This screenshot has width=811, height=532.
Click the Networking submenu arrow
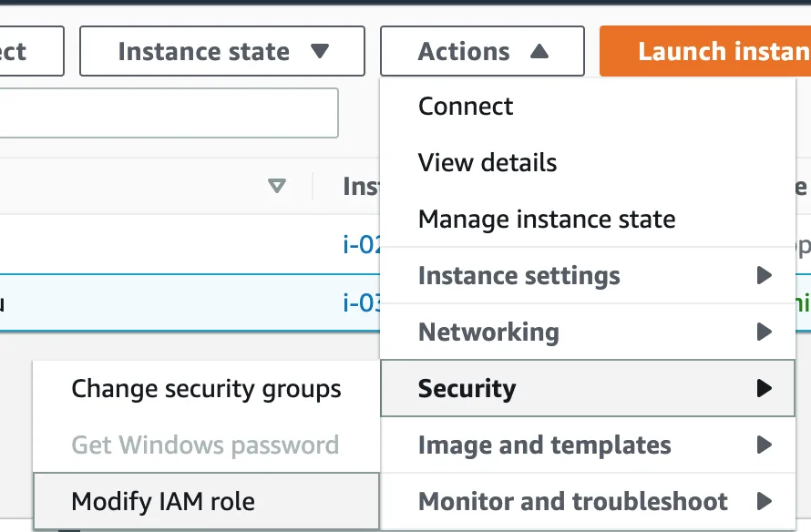(x=764, y=332)
